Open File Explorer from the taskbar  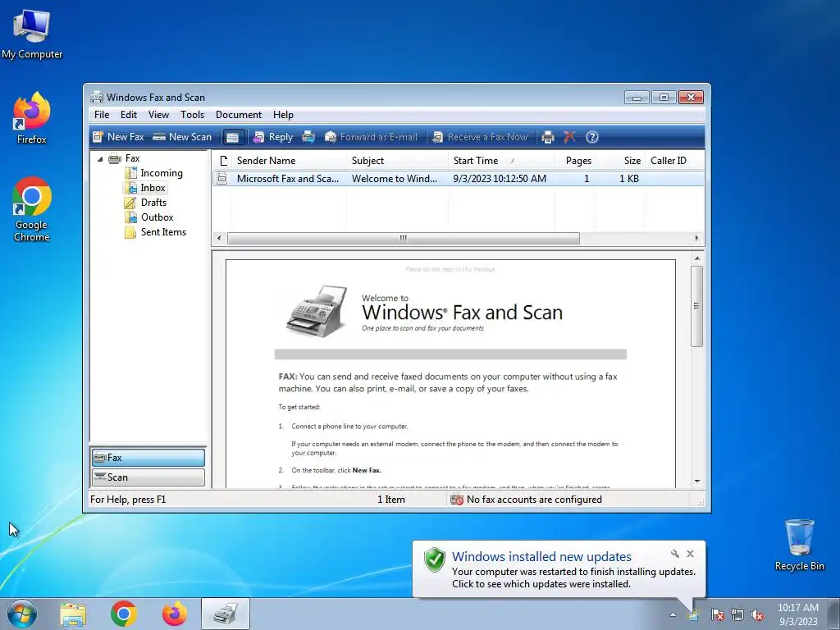tap(73, 614)
